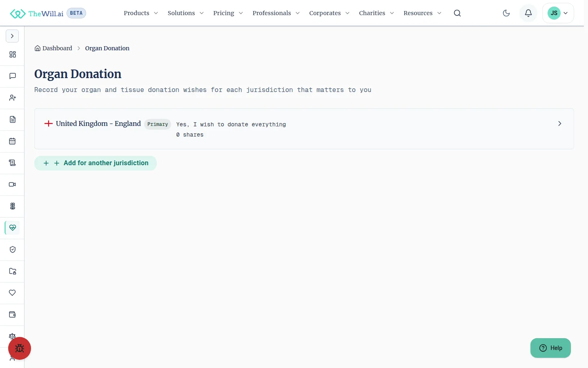Click the Primary badge

point(158,124)
